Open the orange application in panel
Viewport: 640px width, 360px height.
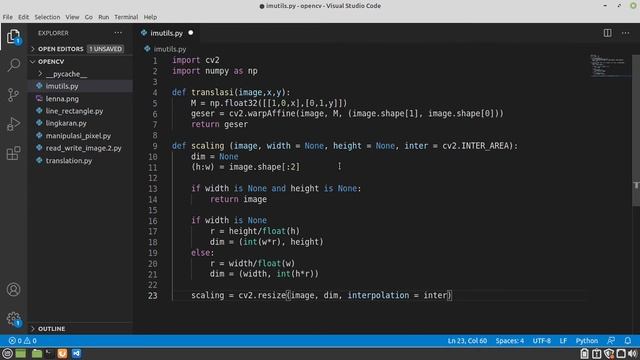62,353
